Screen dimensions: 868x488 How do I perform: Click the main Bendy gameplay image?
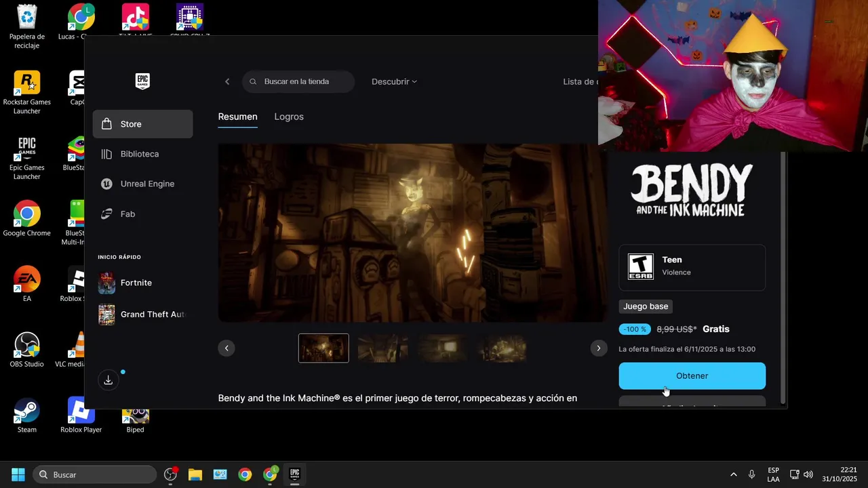[412, 232]
